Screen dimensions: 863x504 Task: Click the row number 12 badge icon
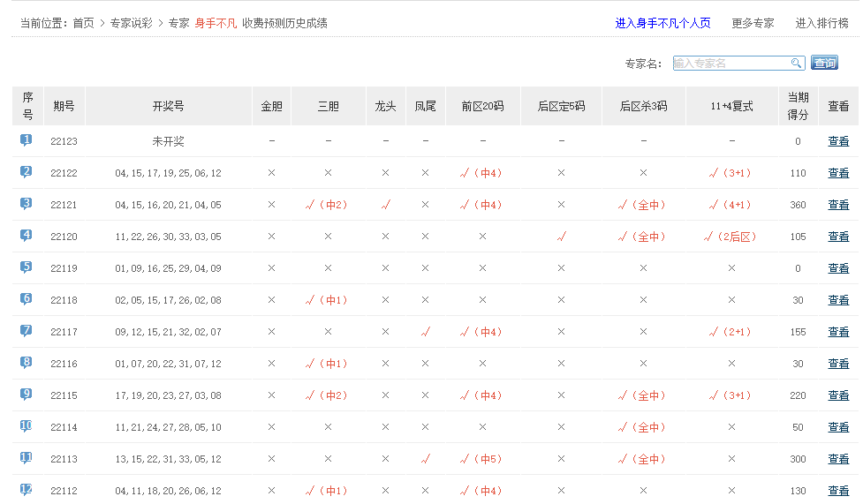[26, 490]
